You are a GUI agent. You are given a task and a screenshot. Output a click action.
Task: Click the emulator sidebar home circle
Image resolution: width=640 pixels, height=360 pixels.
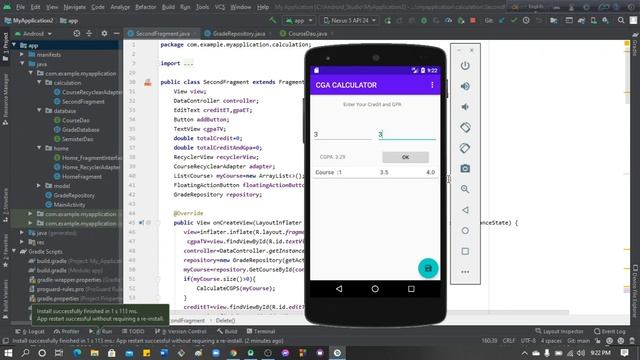[465, 231]
